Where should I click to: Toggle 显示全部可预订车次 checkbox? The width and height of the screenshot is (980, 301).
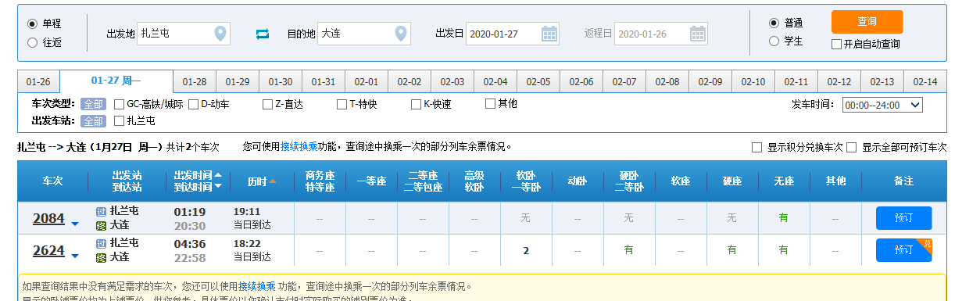[x=851, y=147]
